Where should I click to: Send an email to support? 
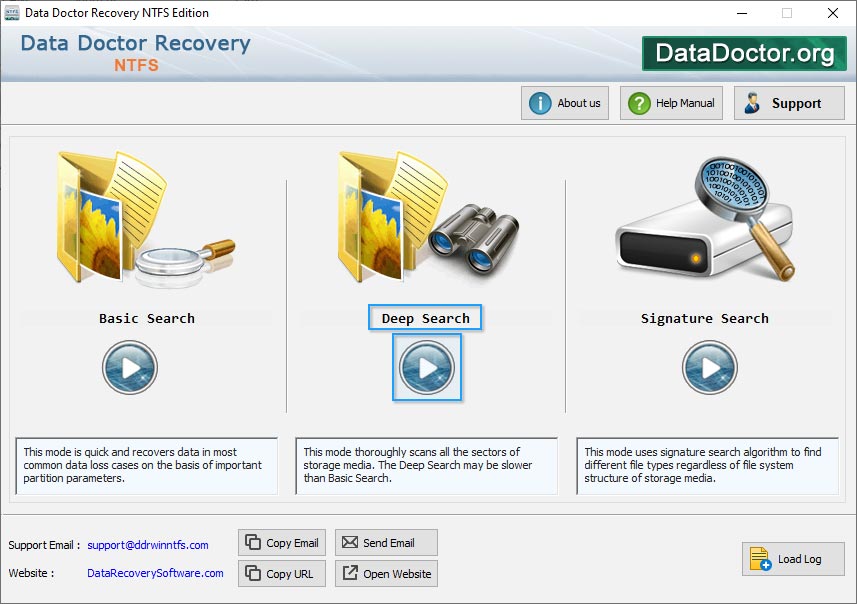point(386,543)
